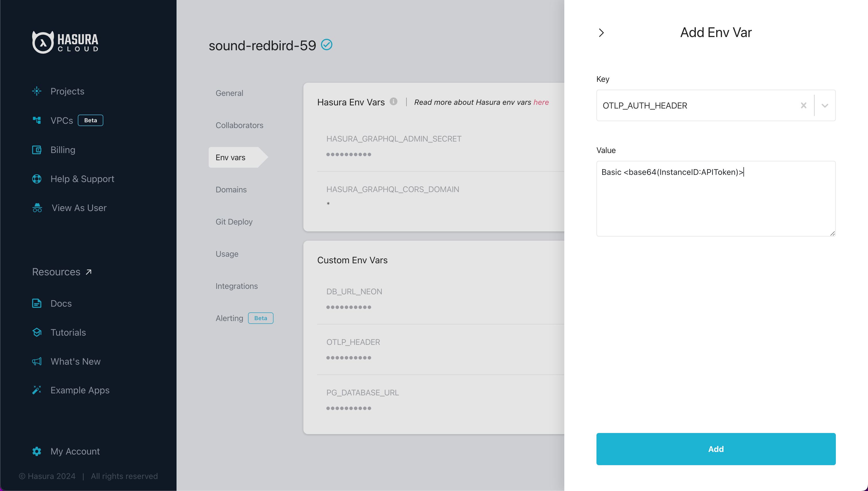
Task: Click the My Account gear icon
Action: tap(37, 451)
